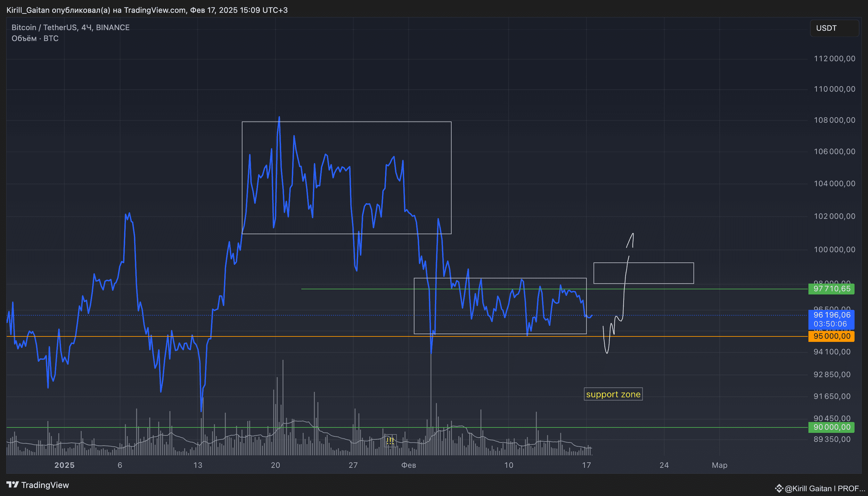
Task: Click the green 97 710,65 price label
Action: 831,289
